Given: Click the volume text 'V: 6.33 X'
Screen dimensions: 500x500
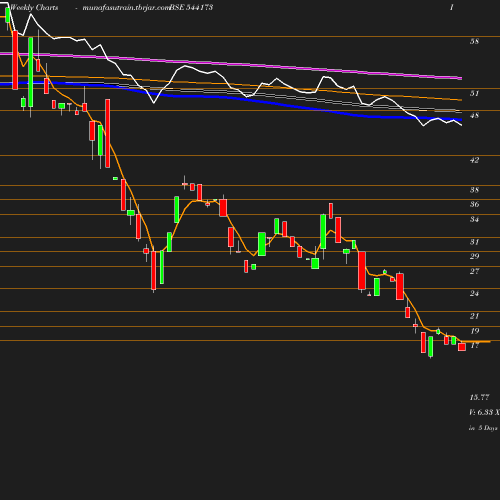Looking at the screenshot, I should coord(484,412).
